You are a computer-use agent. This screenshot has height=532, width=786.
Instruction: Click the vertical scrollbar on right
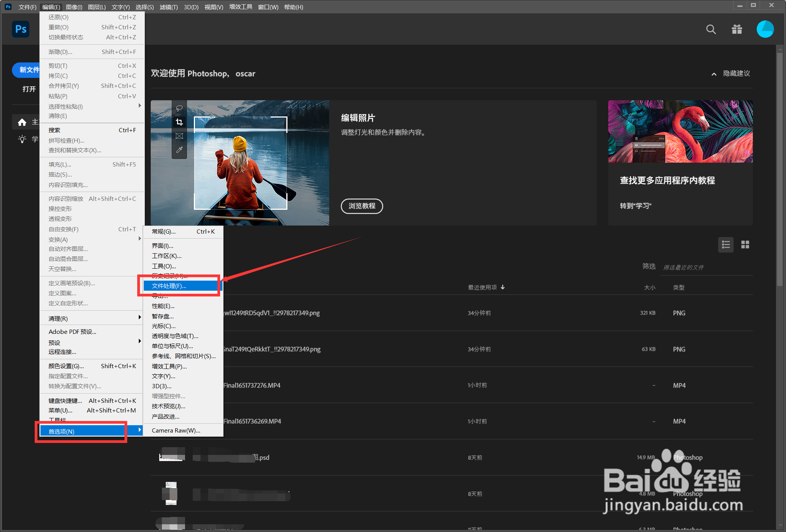[780, 170]
